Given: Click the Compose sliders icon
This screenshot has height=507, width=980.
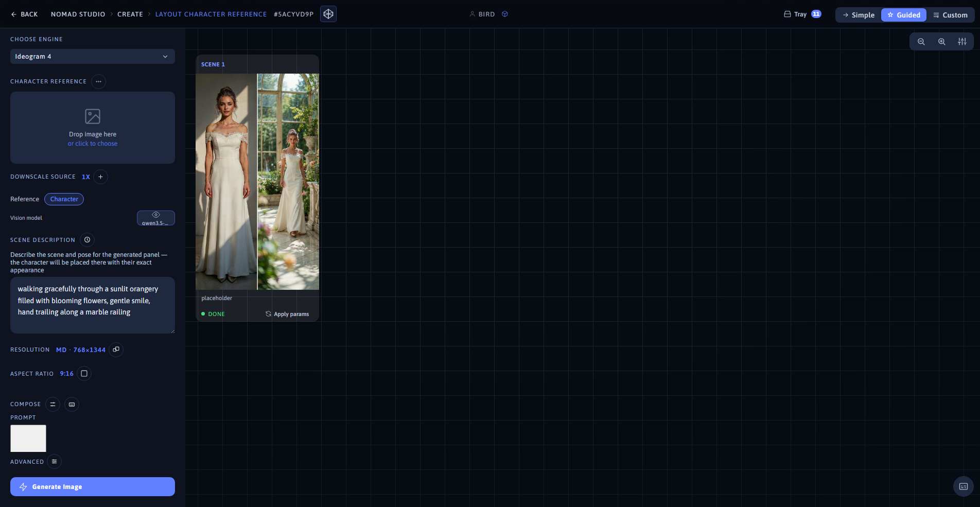Looking at the screenshot, I should [52, 405].
